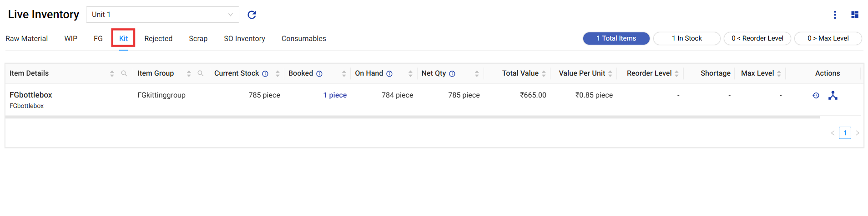The width and height of the screenshot is (868, 216).
Task: Search in the Item Details column
Action: click(x=124, y=73)
